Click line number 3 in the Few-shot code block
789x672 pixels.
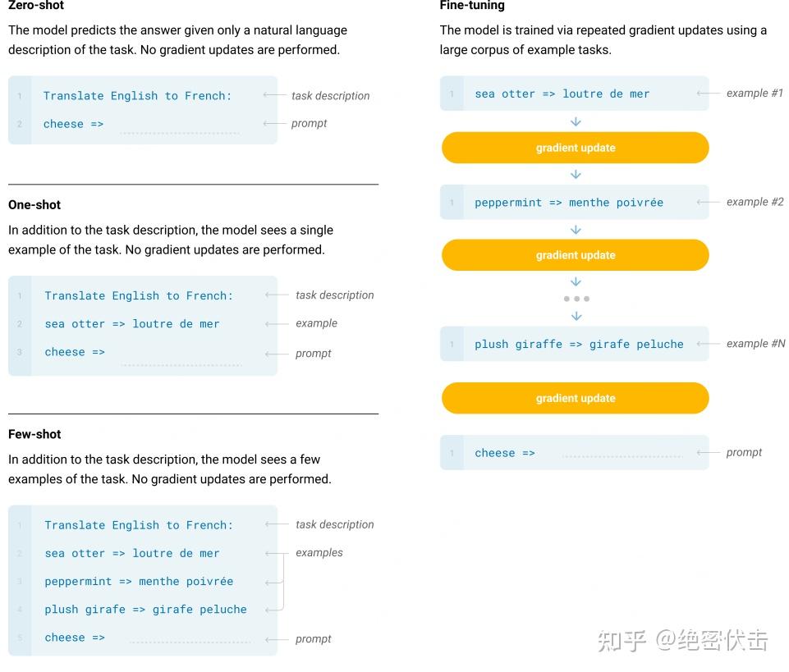20,581
